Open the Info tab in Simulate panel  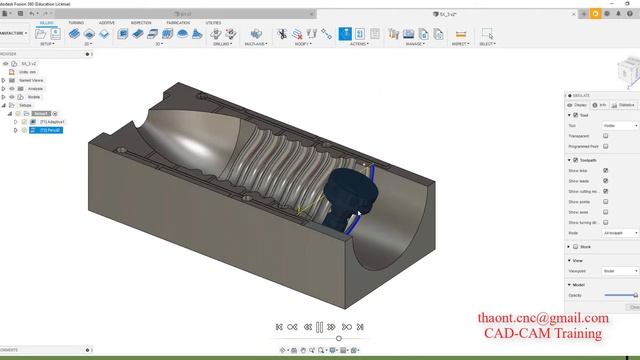(x=600, y=105)
